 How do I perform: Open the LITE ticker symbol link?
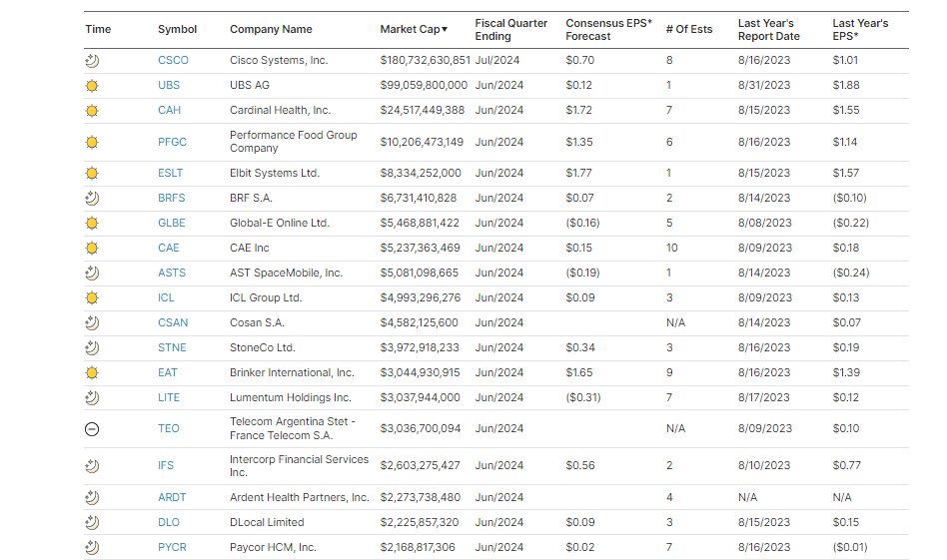point(169,397)
